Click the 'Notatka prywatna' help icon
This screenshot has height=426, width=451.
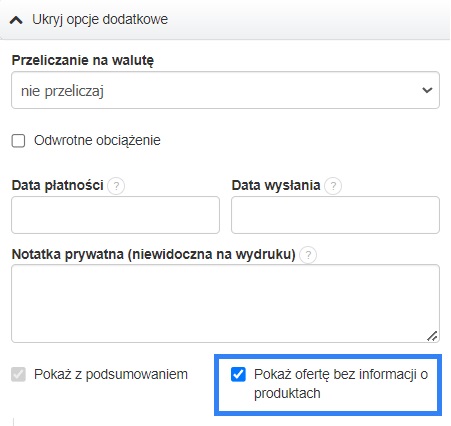point(308,255)
